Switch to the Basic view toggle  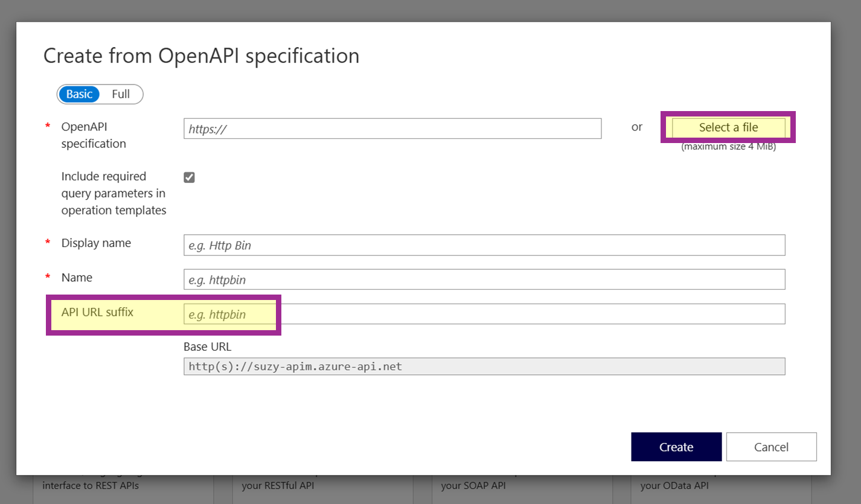(x=80, y=94)
